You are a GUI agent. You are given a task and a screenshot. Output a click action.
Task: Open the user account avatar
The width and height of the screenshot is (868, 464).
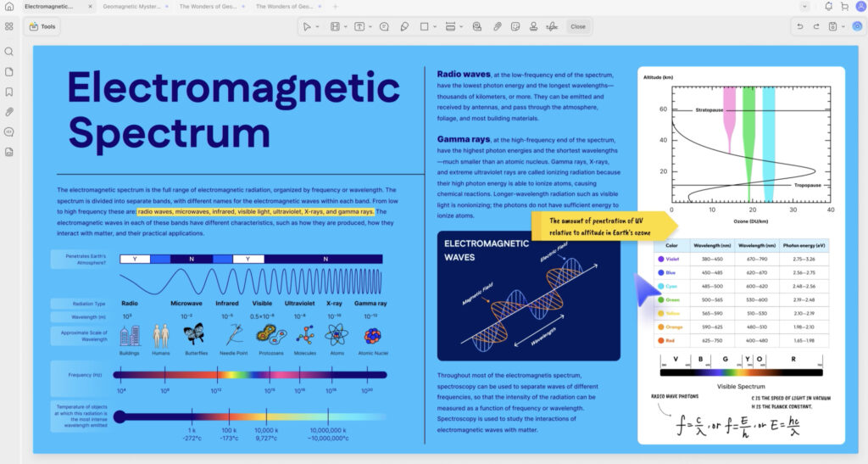point(860,7)
